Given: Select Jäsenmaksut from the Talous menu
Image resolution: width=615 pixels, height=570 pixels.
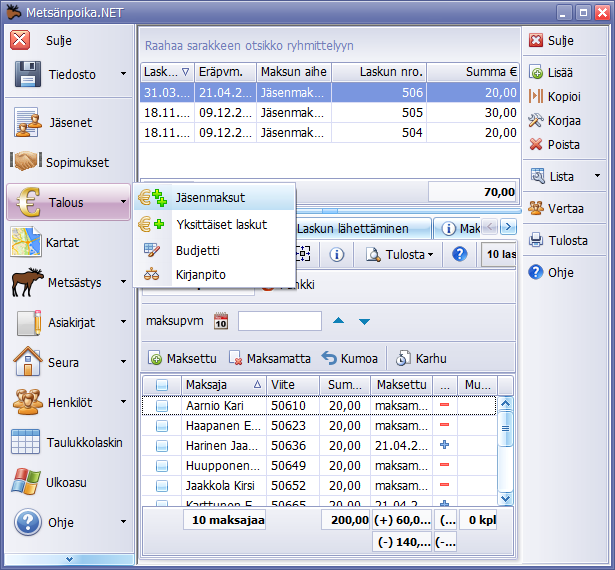Looking at the screenshot, I should point(209,198).
